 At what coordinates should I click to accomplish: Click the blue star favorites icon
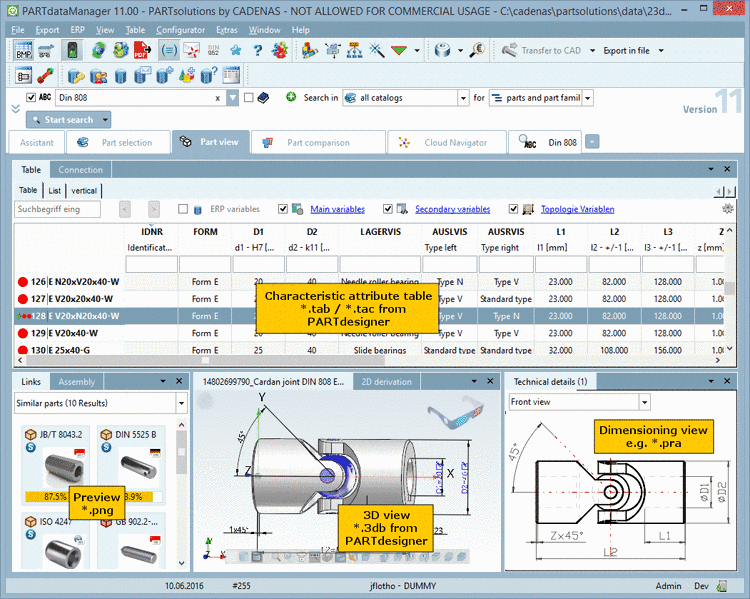click(x=236, y=50)
